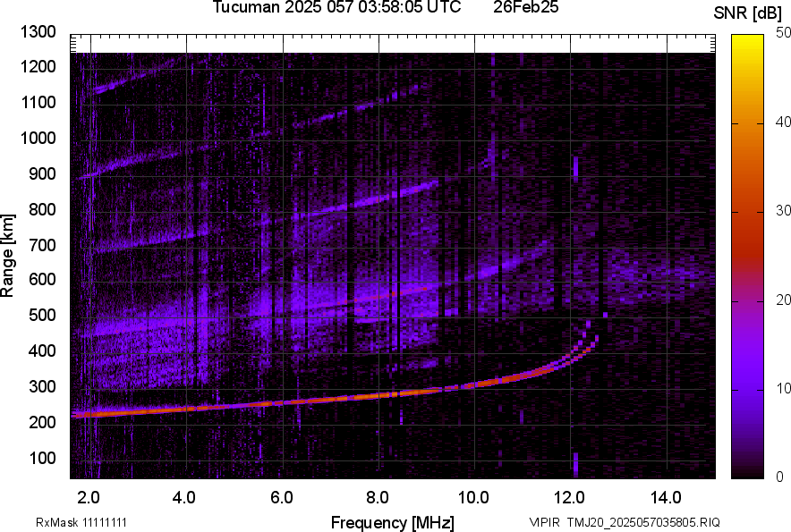This screenshot has height=532, width=791.
Task: Click the 30 value on SNR scale
Action: [784, 211]
